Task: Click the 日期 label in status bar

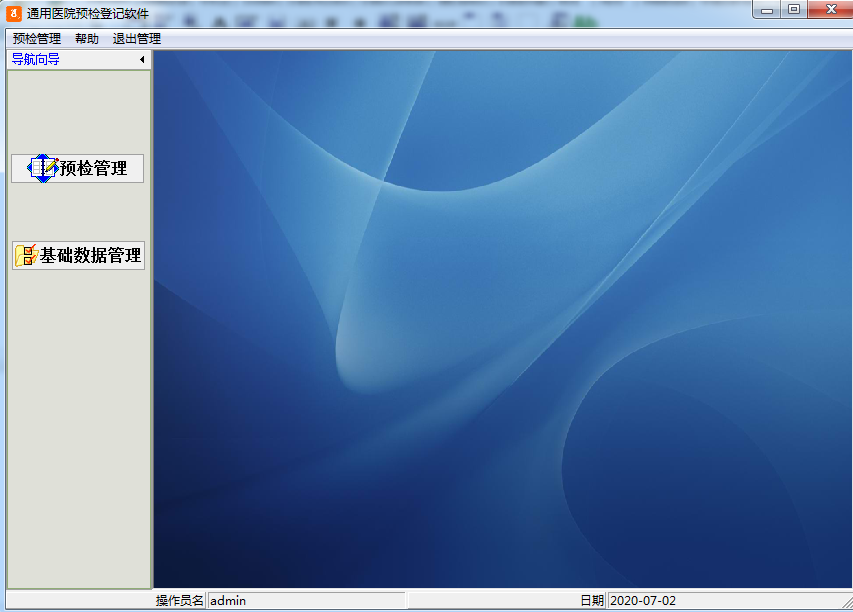Action: tap(592, 601)
